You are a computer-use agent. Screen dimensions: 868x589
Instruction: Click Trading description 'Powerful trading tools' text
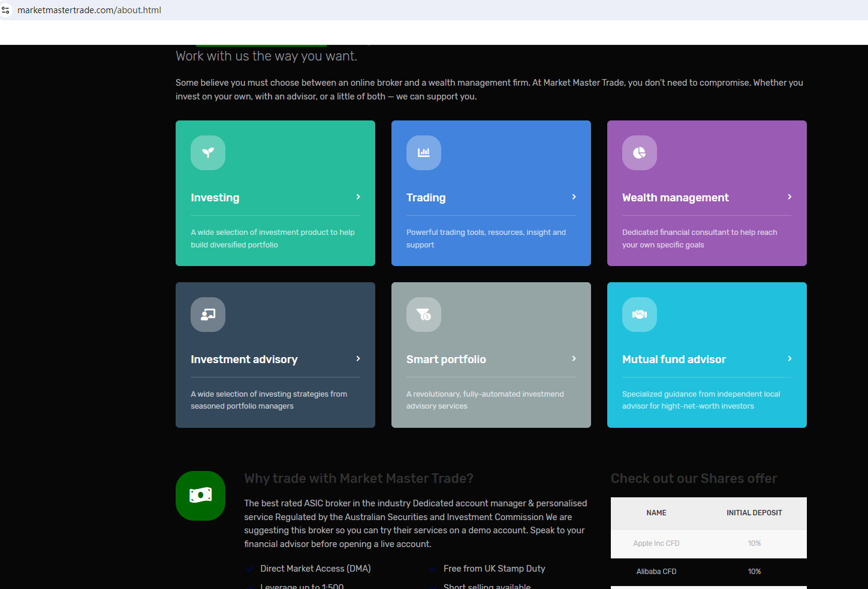point(486,238)
